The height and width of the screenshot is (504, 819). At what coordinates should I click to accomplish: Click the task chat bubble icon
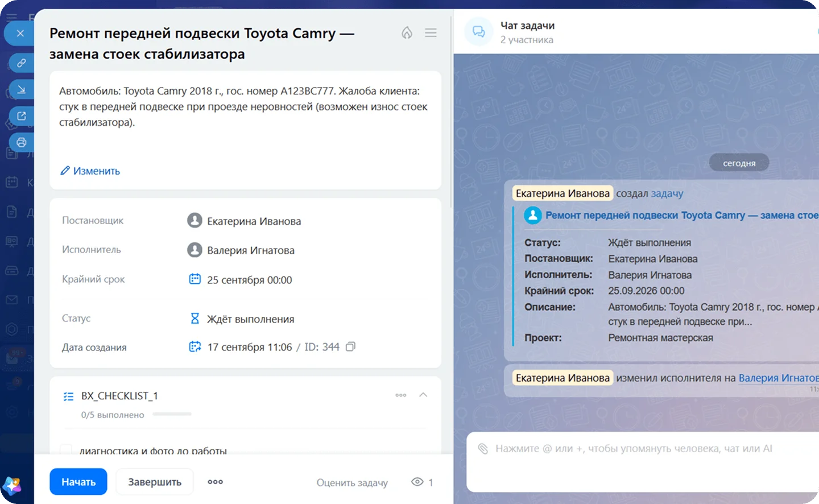point(479,32)
